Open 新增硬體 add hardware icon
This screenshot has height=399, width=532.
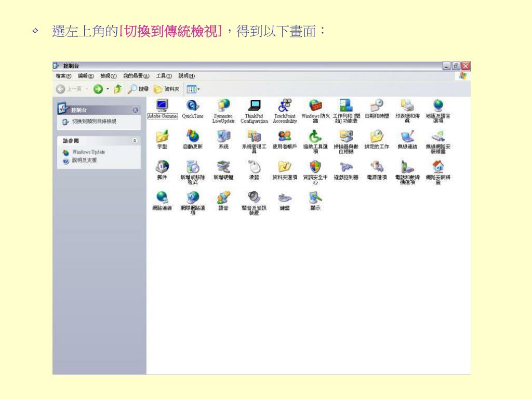223,170
